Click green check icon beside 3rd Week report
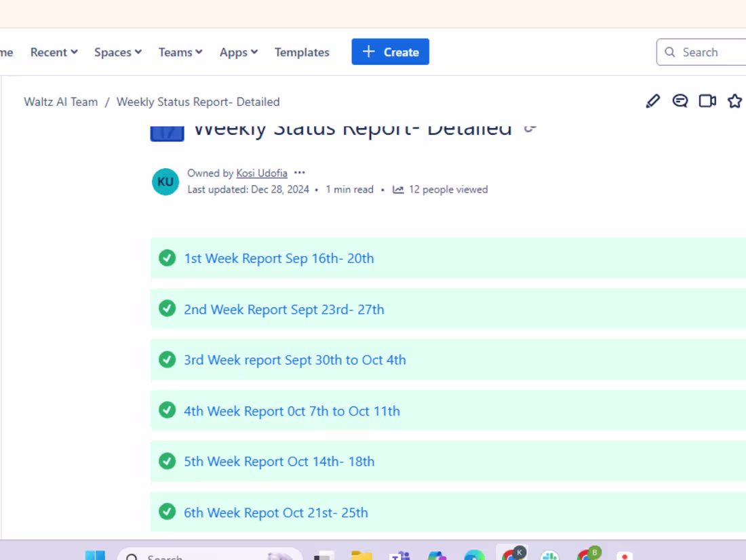 pyautogui.click(x=167, y=359)
